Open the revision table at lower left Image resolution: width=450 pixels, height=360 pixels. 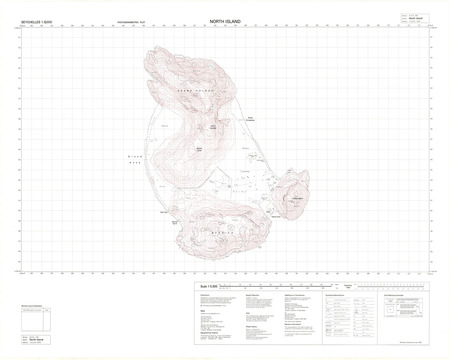click(36, 319)
